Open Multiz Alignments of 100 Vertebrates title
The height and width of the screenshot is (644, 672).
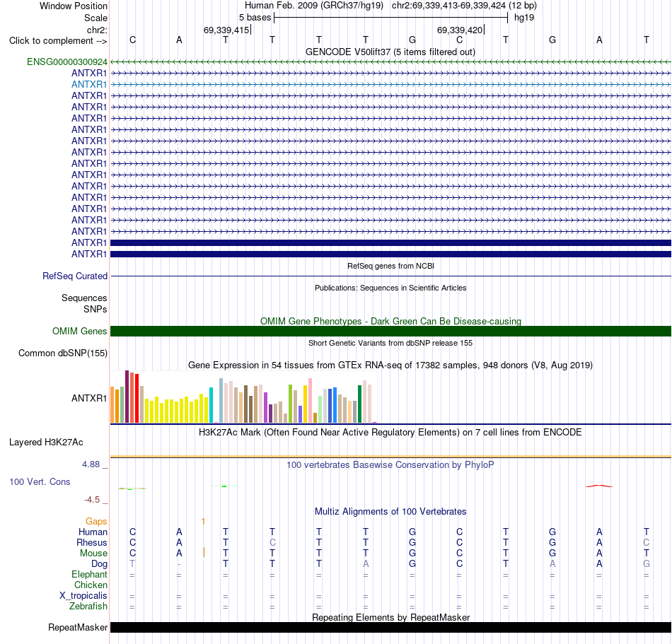tap(390, 512)
